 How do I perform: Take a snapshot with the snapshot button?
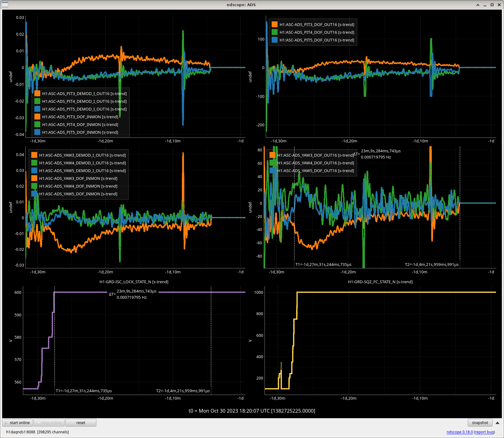coord(480,423)
